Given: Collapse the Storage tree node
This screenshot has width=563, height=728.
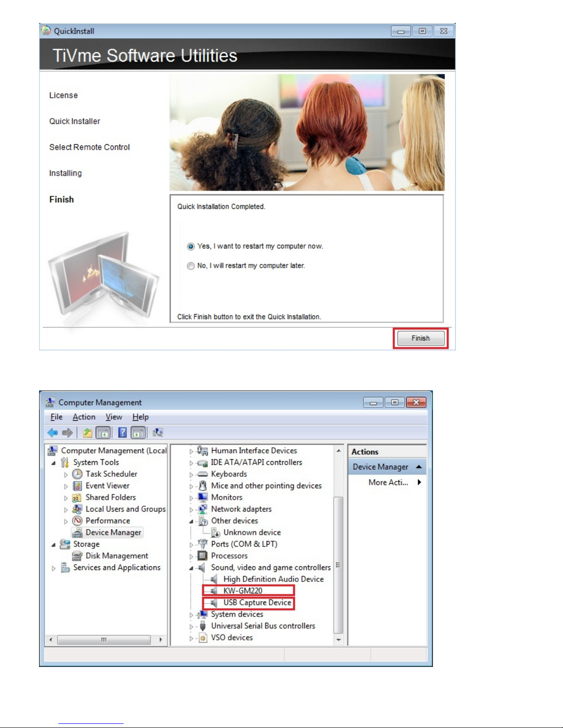Looking at the screenshot, I should point(54,545).
